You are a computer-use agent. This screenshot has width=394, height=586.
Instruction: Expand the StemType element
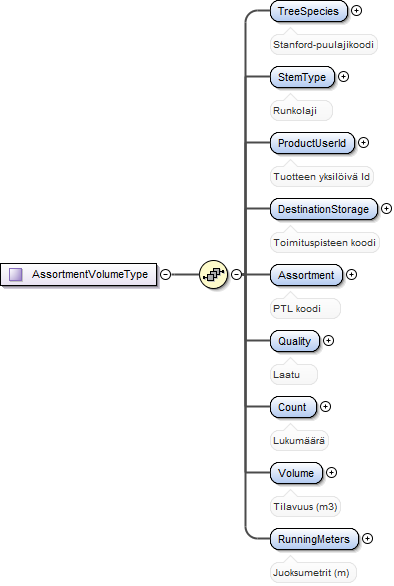pos(343,77)
